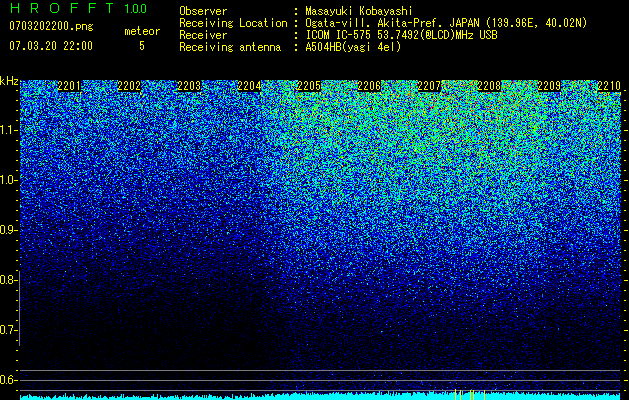Screen dimensions: 629x400
Task: Click the 1.0 kHz axis tick label
Action: tap(7, 181)
